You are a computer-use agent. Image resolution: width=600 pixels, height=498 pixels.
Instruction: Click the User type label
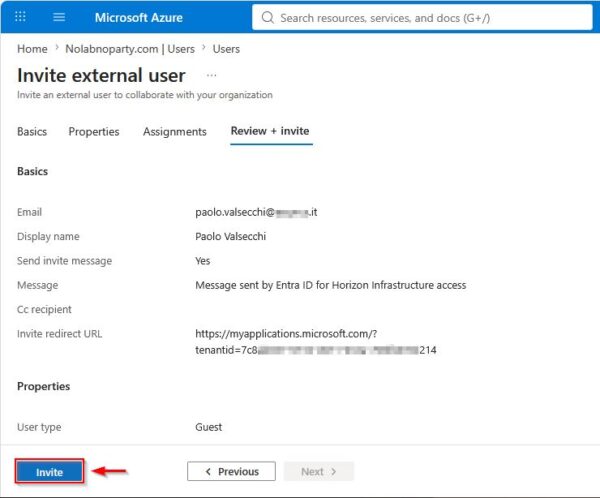click(x=39, y=427)
